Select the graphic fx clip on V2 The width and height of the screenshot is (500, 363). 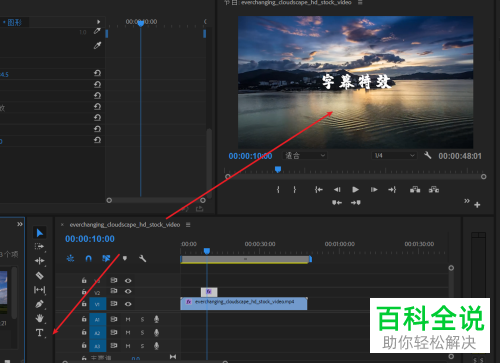209,292
